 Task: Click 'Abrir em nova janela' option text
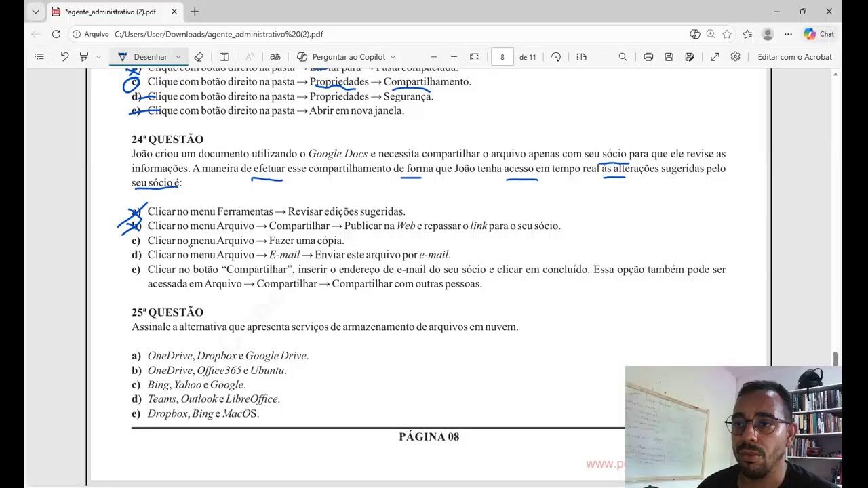click(x=357, y=110)
